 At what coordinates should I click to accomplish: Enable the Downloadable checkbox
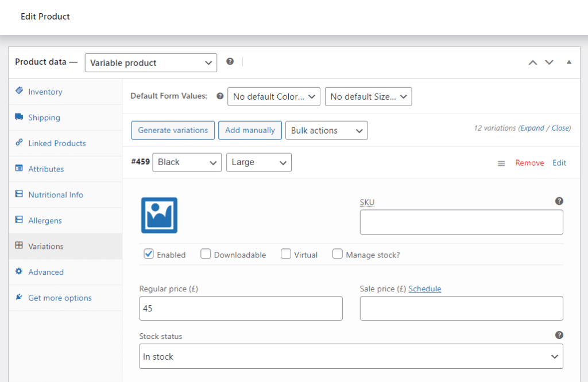click(206, 254)
